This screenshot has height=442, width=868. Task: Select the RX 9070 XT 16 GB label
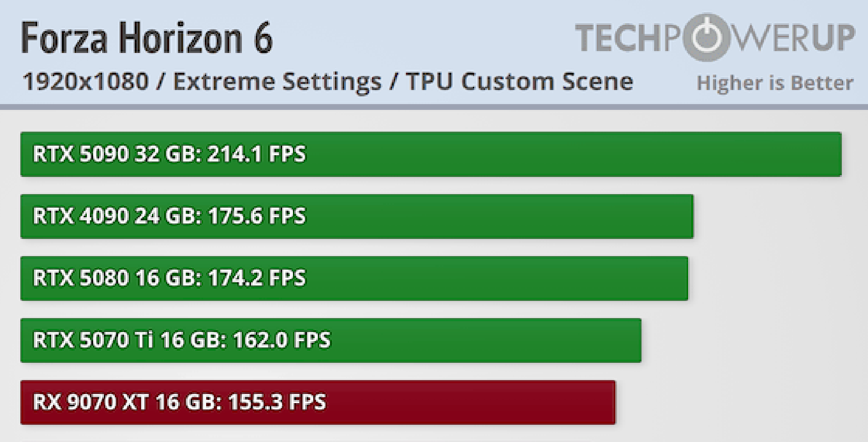[x=127, y=402]
